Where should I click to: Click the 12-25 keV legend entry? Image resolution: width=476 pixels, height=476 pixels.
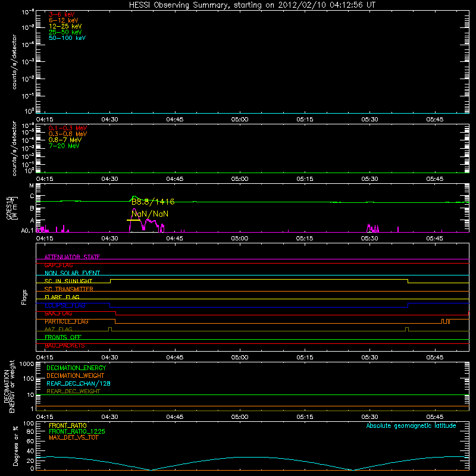(x=65, y=26)
